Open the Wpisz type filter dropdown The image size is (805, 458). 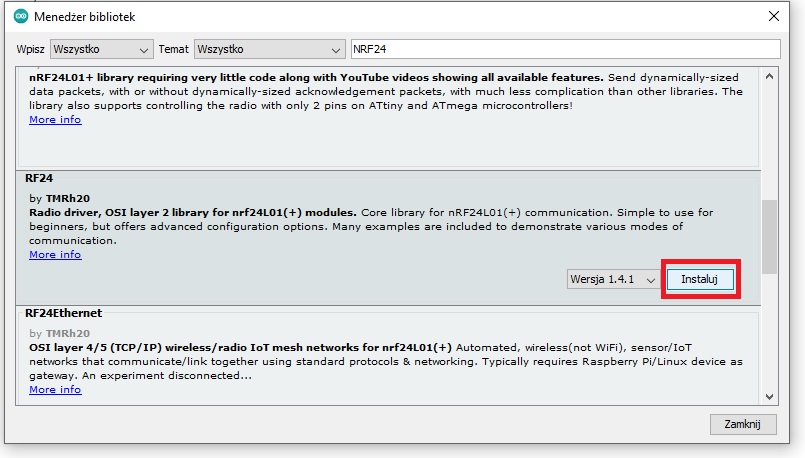click(x=101, y=49)
